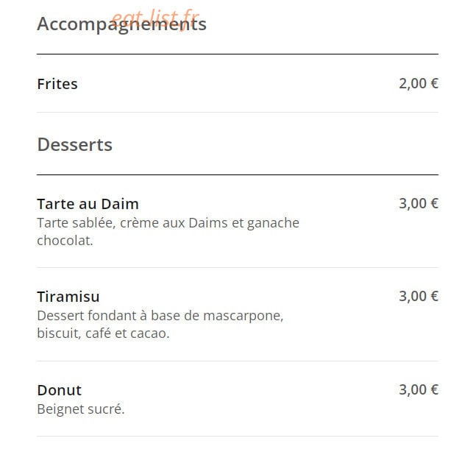
Task: Click the Donut 3,00 € price
Action: tap(419, 389)
